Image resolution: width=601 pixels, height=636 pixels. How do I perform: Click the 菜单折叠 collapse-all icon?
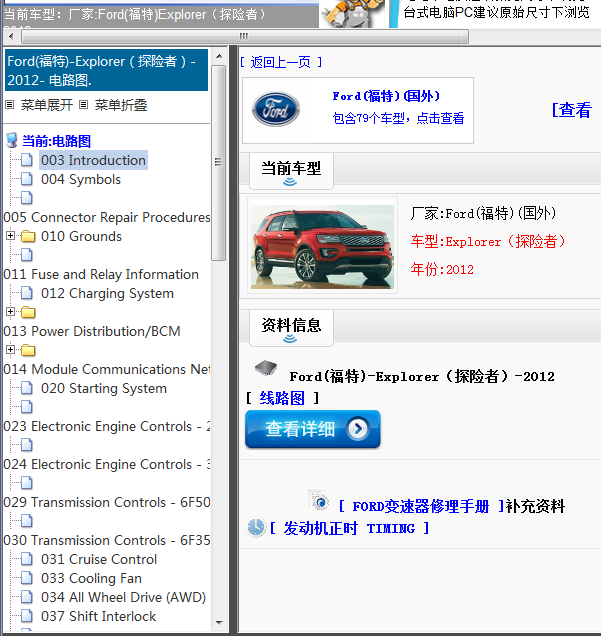pyautogui.click(x=84, y=105)
